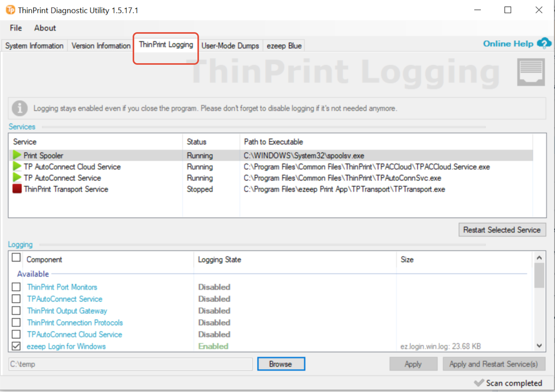Click green icon next to TP AutoConnect Service
Screen dimensions: 555x392
(17, 178)
